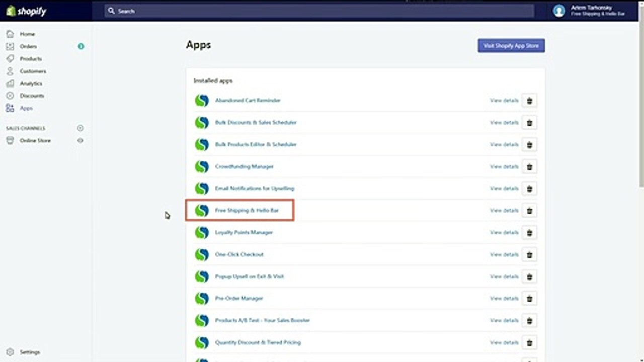Open Analytics in sidebar menu
The image size is (644, 362).
click(x=31, y=83)
